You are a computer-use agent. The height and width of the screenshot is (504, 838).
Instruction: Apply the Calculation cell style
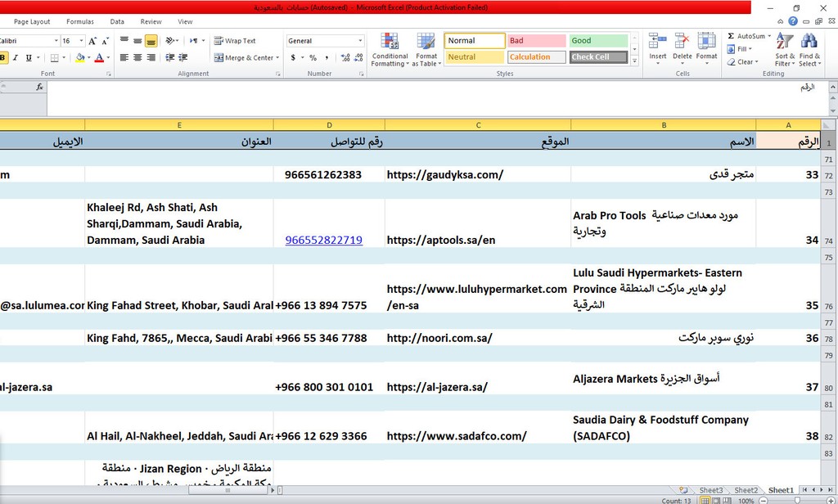point(537,57)
